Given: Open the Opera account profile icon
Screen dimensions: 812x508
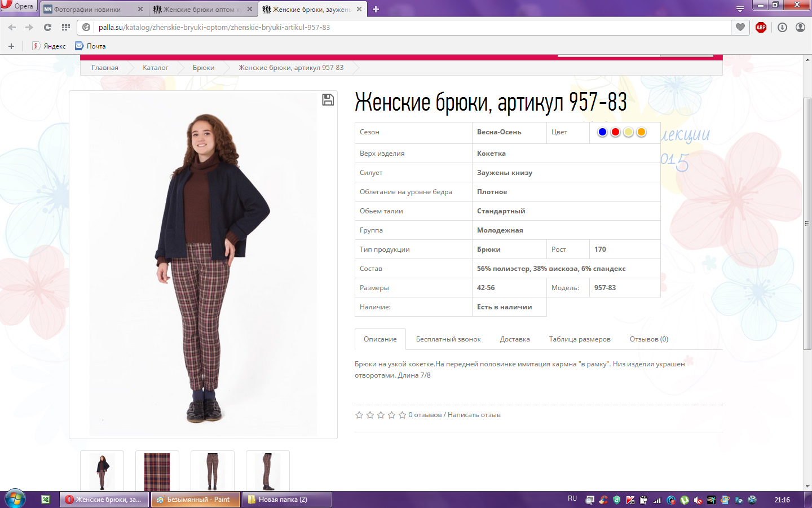Looking at the screenshot, I should point(800,27).
